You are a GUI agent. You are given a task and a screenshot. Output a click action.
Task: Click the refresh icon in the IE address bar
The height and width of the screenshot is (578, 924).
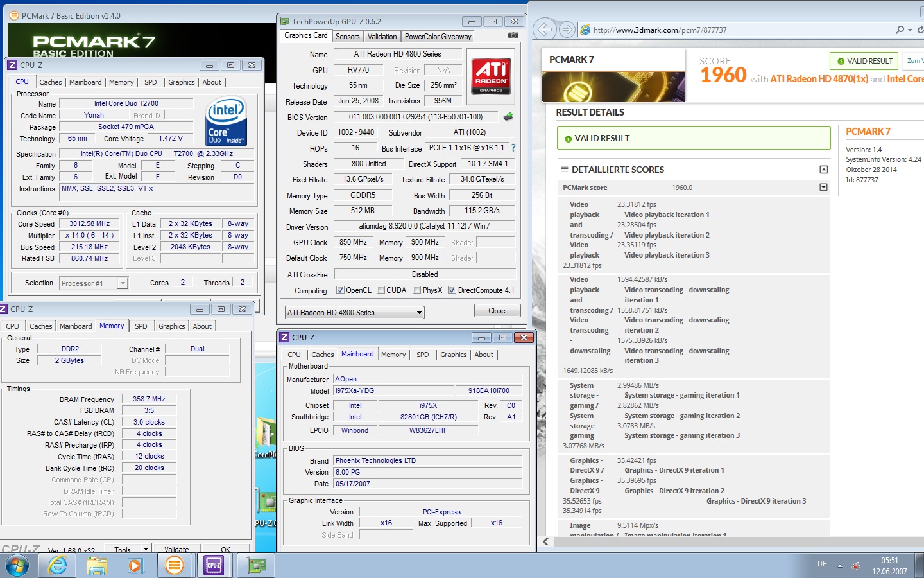click(920, 30)
